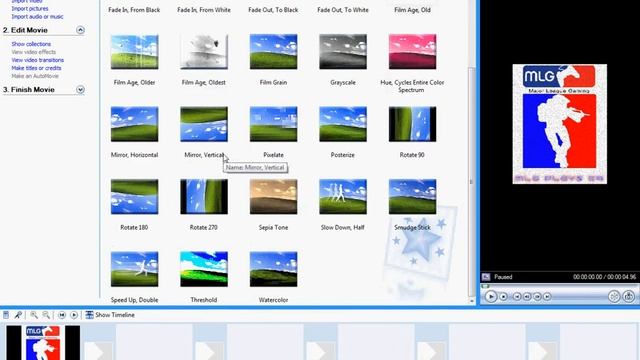Select the Watercolor effect
The image size is (640, 360).
273,269
